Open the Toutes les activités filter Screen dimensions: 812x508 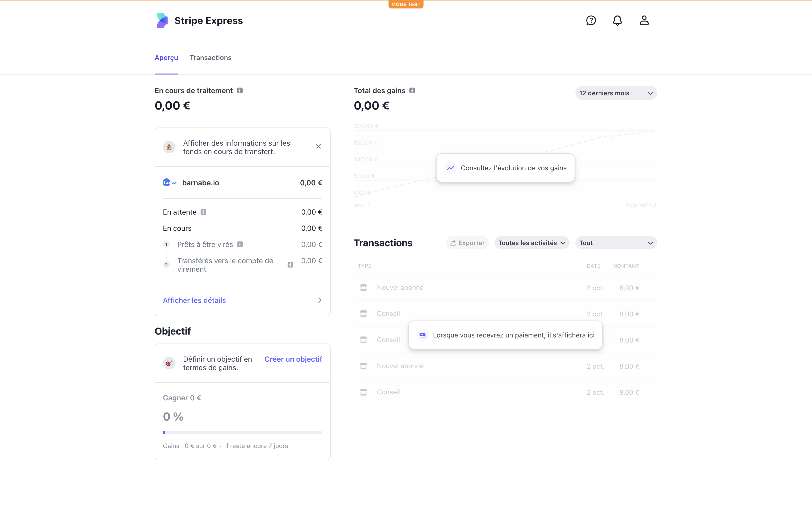point(531,243)
